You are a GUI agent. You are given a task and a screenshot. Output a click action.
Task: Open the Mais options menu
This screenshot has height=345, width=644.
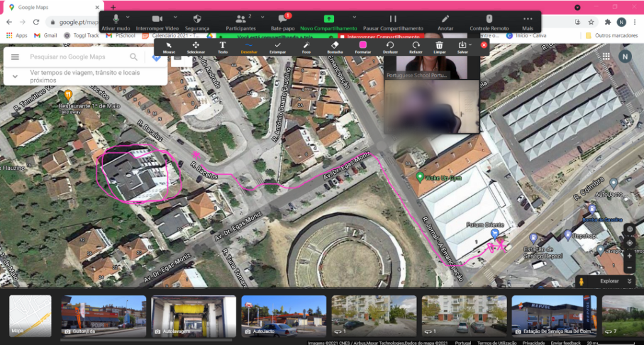click(528, 22)
